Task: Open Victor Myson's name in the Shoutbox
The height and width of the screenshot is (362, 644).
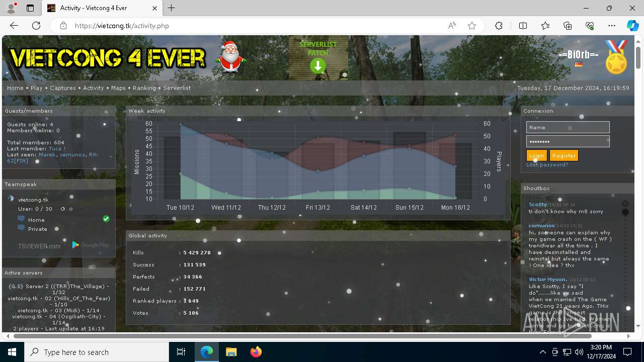Action: pyautogui.click(x=548, y=279)
